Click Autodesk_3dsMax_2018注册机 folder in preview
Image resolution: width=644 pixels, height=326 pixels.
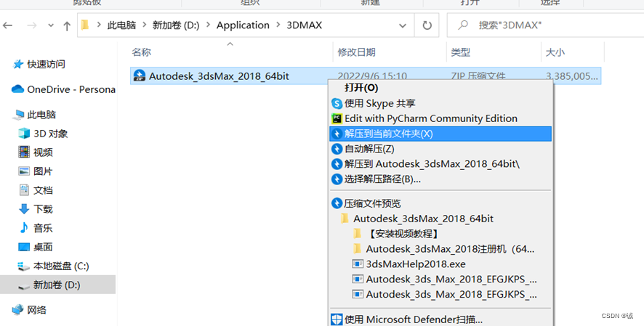coord(450,249)
